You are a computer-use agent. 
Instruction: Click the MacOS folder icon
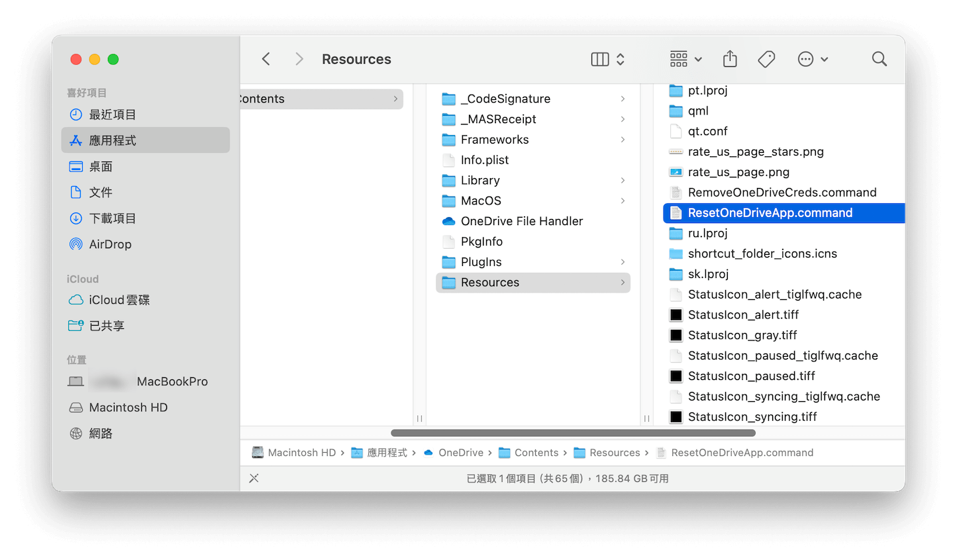click(x=449, y=201)
